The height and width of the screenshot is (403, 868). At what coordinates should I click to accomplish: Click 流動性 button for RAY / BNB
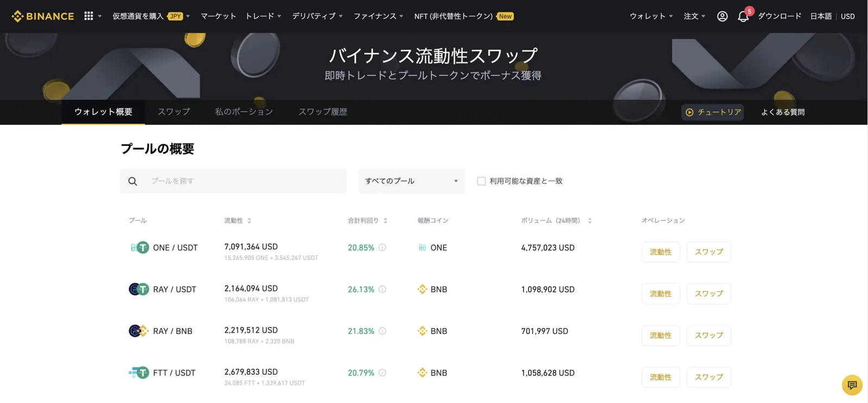click(661, 336)
